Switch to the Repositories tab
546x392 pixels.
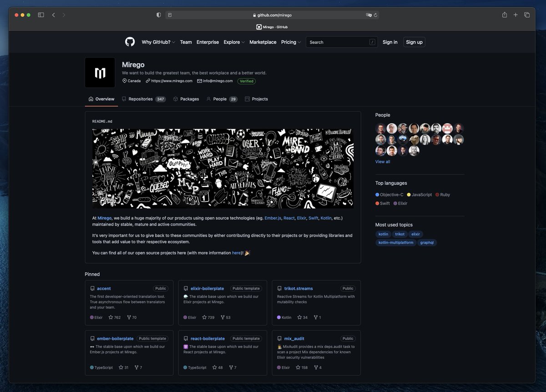click(144, 99)
